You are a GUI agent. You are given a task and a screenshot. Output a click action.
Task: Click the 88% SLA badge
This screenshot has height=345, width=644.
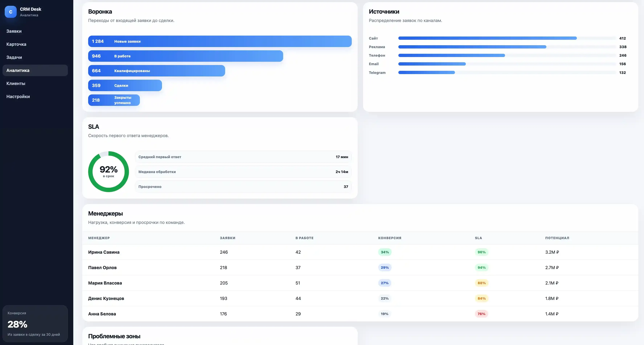click(481, 283)
